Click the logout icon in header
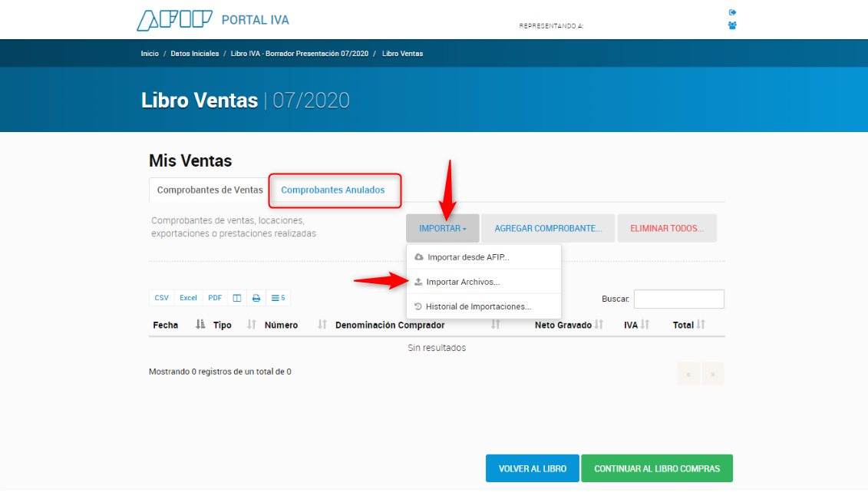 (x=732, y=12)
